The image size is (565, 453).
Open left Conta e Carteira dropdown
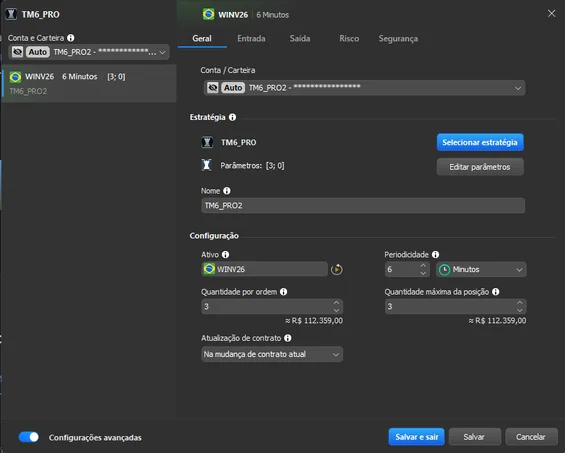click(x=89, y=52)
